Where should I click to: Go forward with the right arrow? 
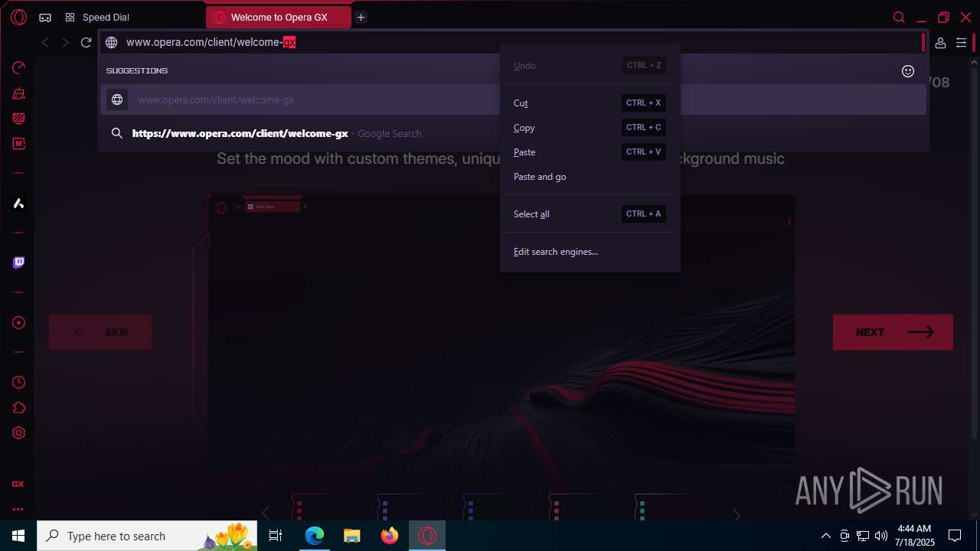tap(65, 43)
